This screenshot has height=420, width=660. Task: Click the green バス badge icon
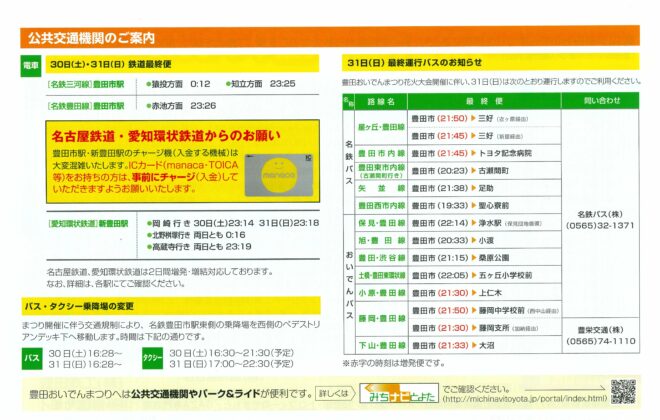coord(32,359)
